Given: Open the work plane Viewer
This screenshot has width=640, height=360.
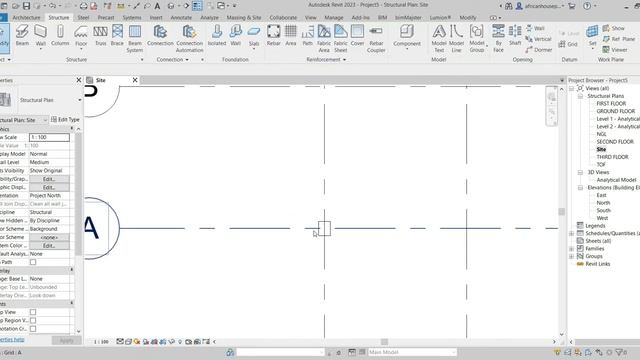Looking at the screenshot, I should coord(615,49).
